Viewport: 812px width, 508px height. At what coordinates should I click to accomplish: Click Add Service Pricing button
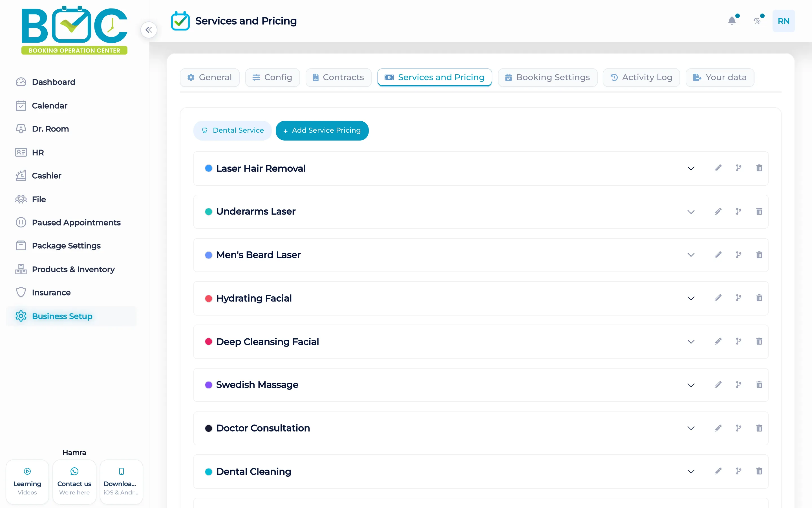[322, 131]
